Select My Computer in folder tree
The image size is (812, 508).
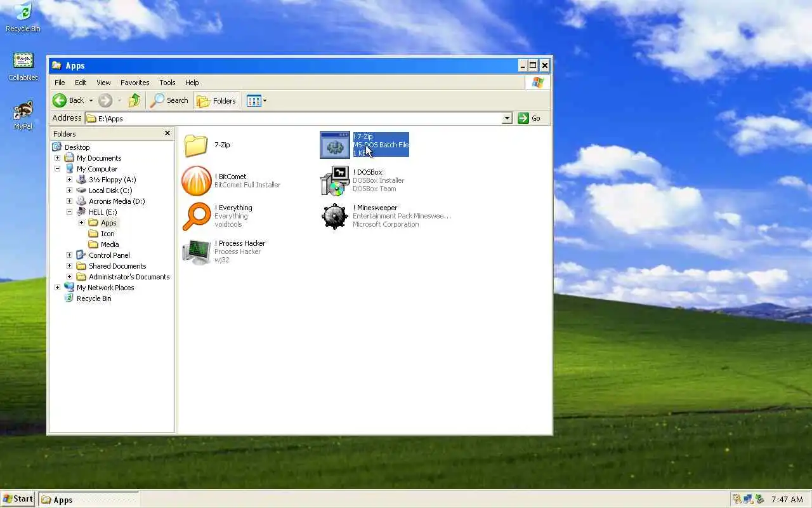click(97, 169)
